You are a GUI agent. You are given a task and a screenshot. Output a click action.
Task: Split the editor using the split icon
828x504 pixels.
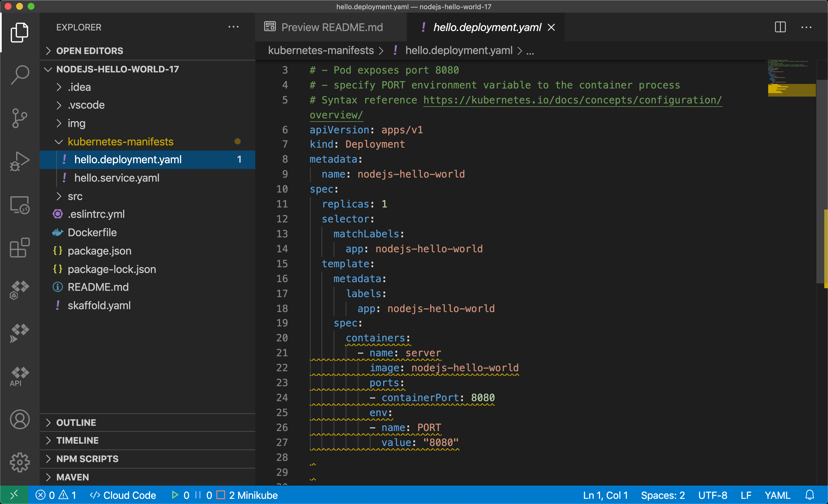tap(780, 27)
